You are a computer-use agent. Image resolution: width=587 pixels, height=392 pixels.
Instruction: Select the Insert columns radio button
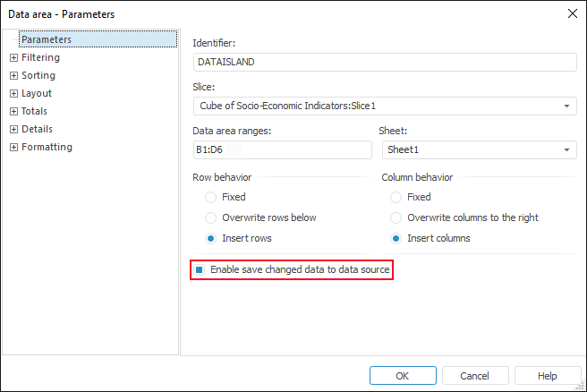pyautogui.click(x=396, y=238)
